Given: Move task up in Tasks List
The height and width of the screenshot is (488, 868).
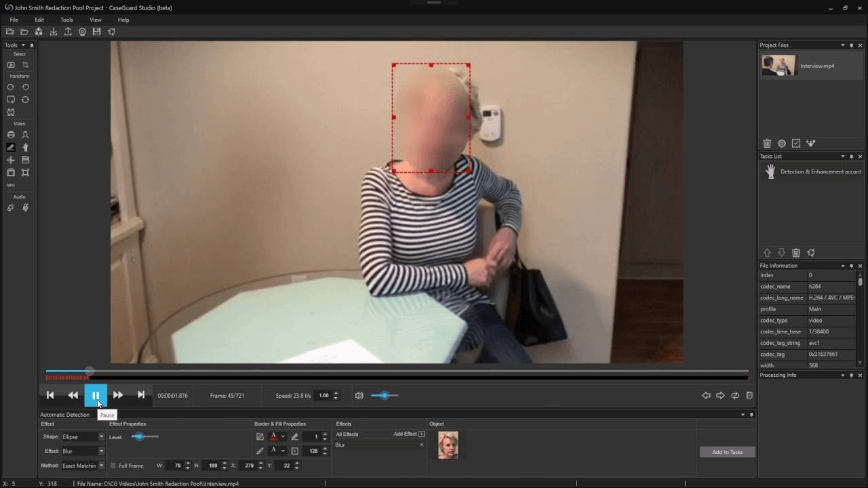Looking at the screenshot, I should click(x=767, y=253).
